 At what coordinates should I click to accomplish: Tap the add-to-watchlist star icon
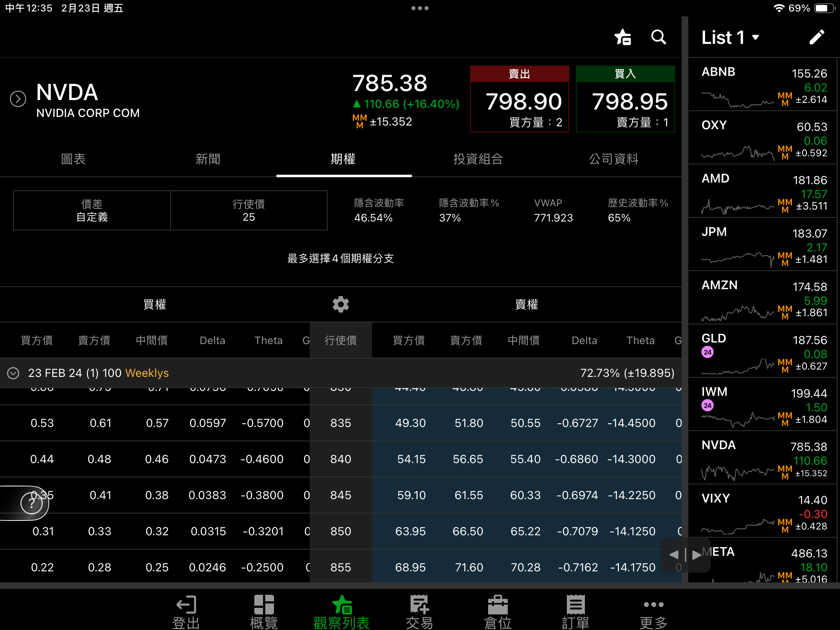tap(623, 37)
